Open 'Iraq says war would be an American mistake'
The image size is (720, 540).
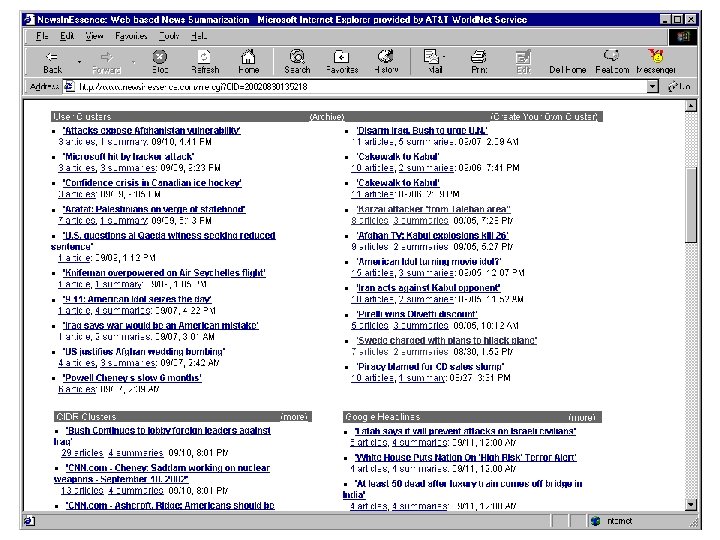[161, 325]
